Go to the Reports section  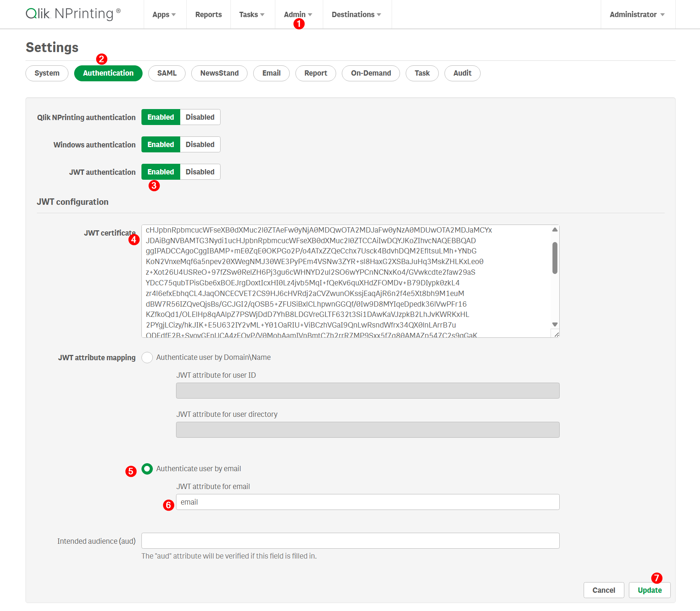pos(208,14)
